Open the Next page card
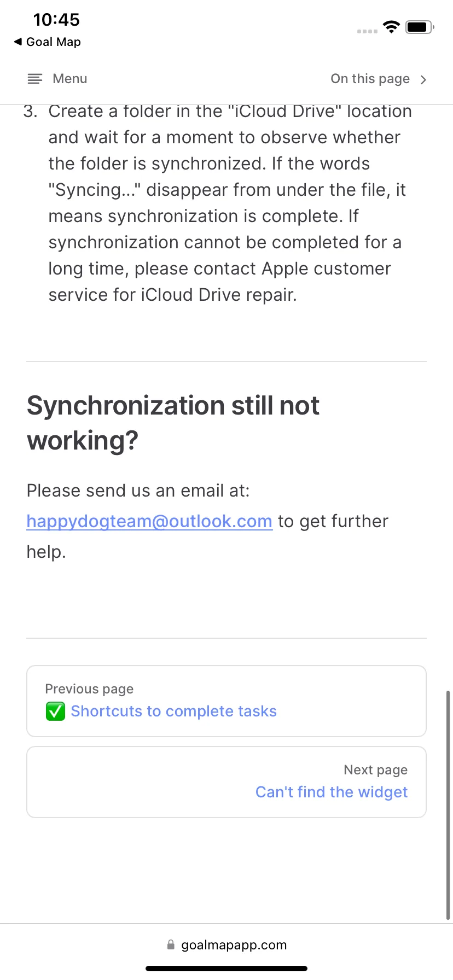Screen dimensions: 453x980 point(226,782)
